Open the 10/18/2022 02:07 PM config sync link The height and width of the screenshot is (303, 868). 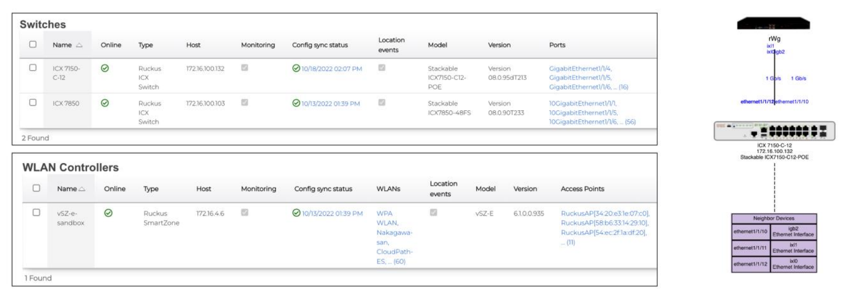coord(332,69)
